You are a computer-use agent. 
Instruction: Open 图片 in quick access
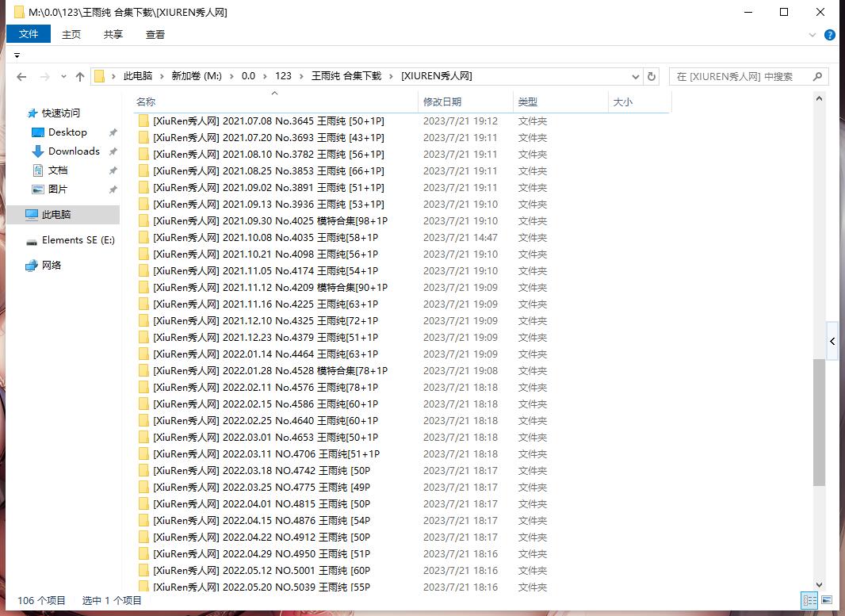pyautogui.click(x=58, y=189)
